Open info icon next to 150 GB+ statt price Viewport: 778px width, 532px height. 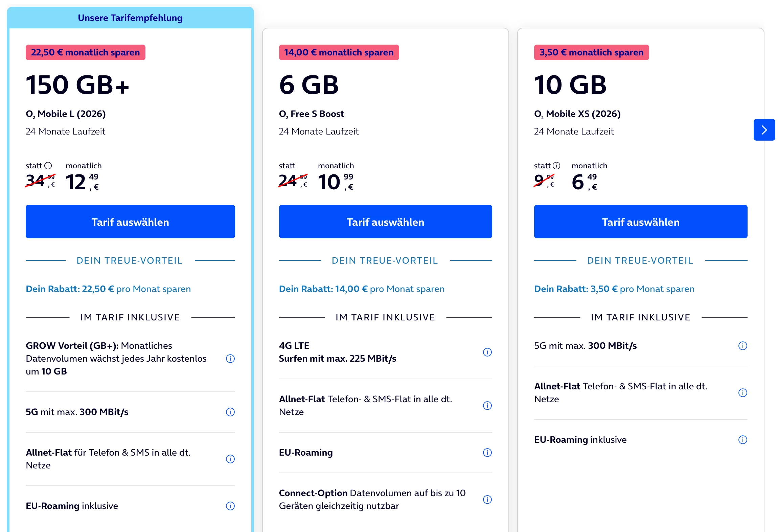pyautogui.click(x=48, y=166)
